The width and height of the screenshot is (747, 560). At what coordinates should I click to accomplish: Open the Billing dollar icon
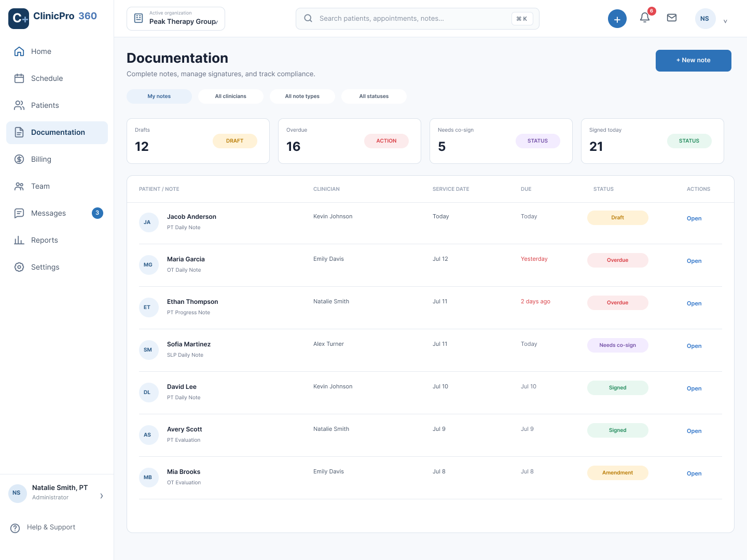(19, 159)
